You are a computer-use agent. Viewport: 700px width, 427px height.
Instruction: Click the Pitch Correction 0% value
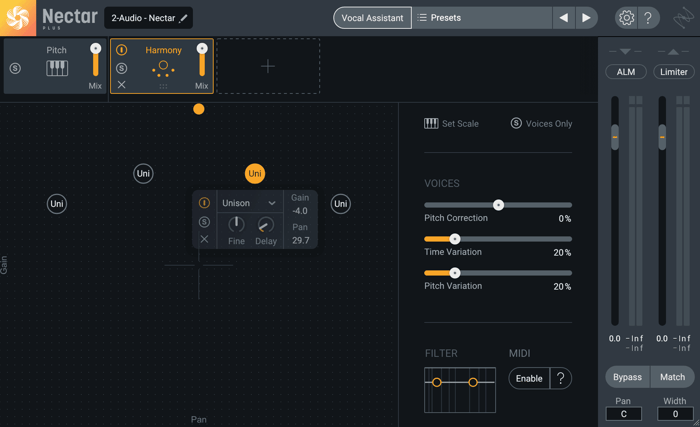click(x=565, y=218)
